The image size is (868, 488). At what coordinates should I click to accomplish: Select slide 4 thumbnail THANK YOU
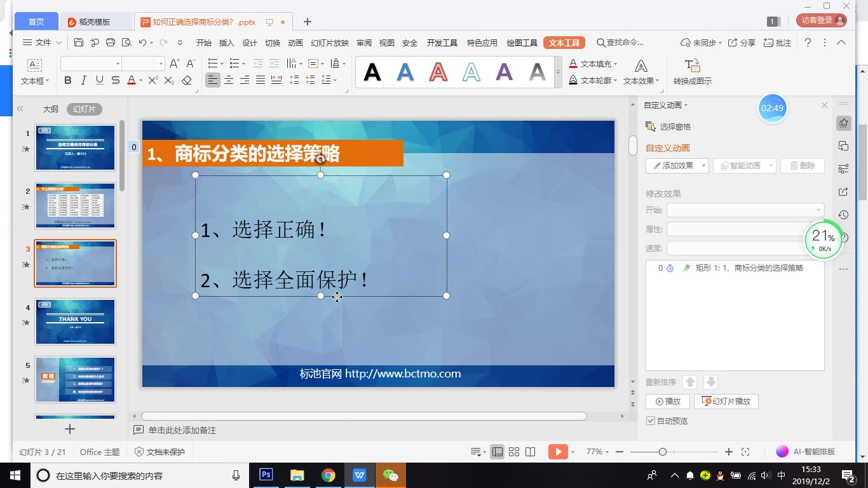75,322
